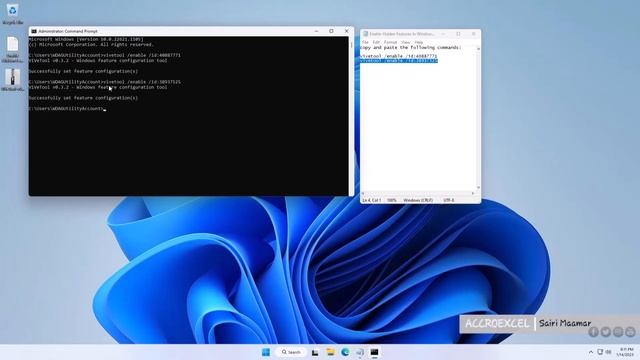
Task: Click Command Prompt title bar system icon
Action: coord(34,31)
